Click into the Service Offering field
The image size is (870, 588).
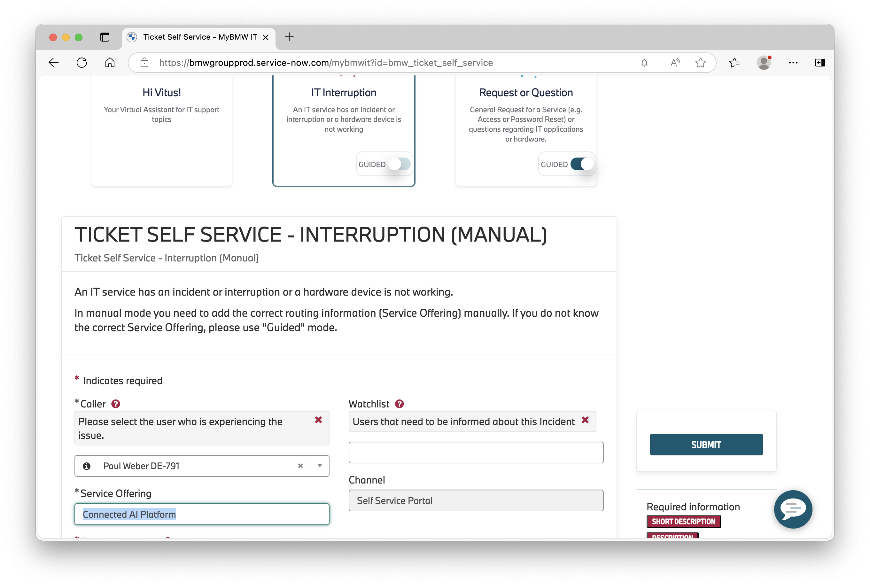[202, 514]
